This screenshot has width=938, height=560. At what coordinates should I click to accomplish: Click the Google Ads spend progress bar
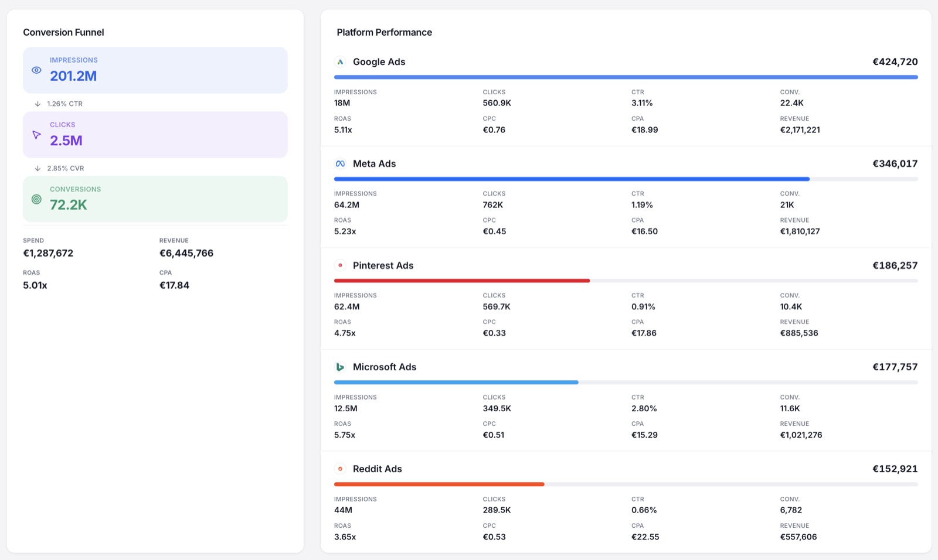click(x=626, y=77)
